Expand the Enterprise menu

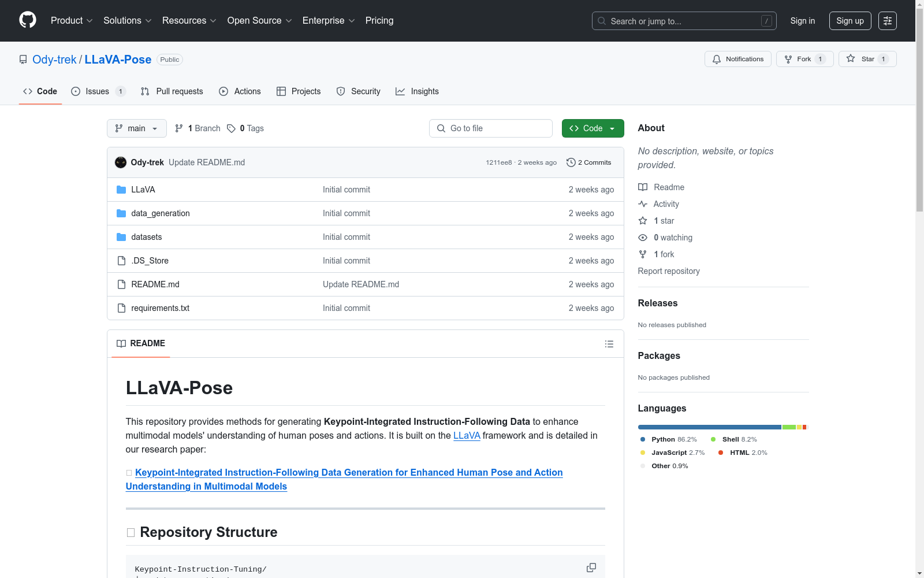[329, 20]
